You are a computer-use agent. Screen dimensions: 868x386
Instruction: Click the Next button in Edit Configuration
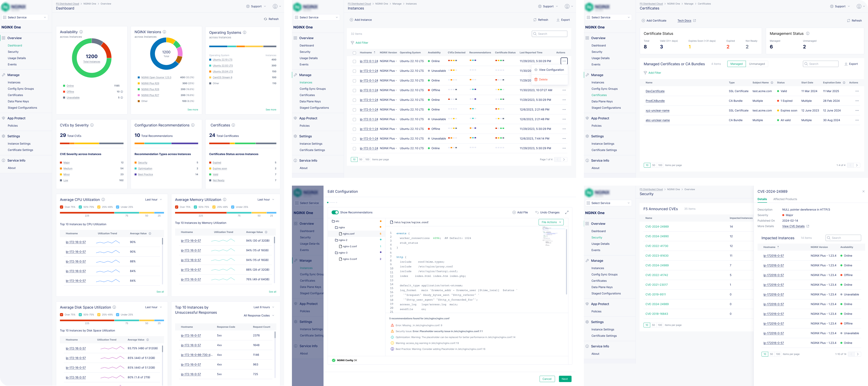pyautogui.click(x=565, y=379)
